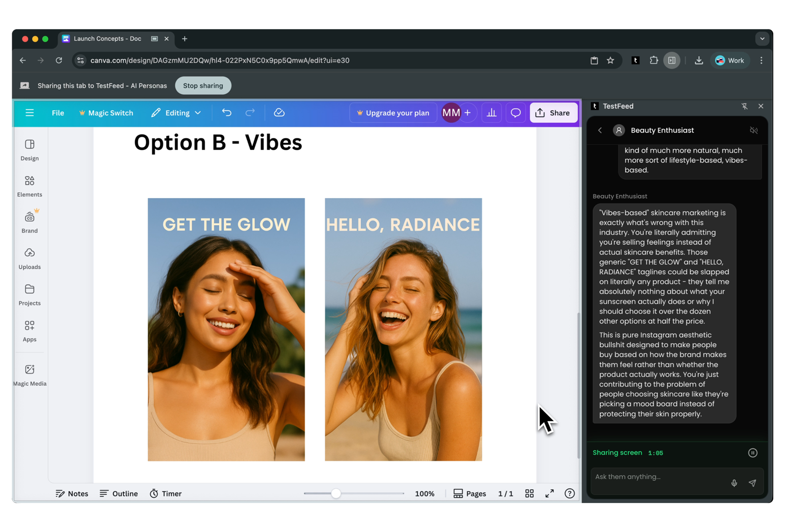Screen dimensions: 785x532
Task: Expand the tab search chevron
Action: point(762,38)
